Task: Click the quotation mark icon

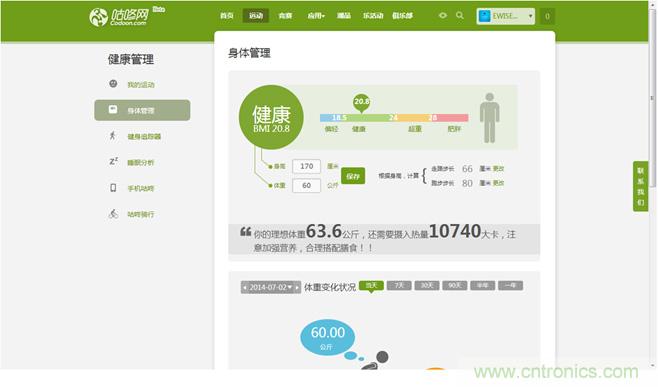Action: coord(245,231)
